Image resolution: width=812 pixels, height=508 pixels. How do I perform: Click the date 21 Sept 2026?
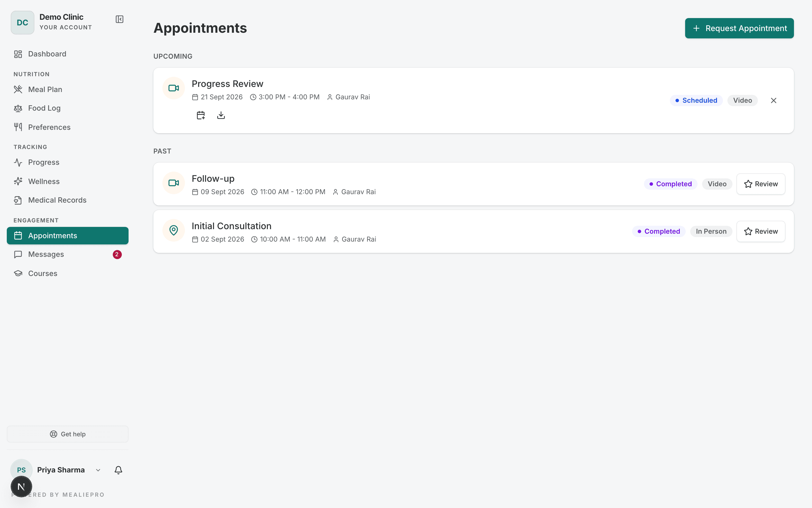(221, 97)
